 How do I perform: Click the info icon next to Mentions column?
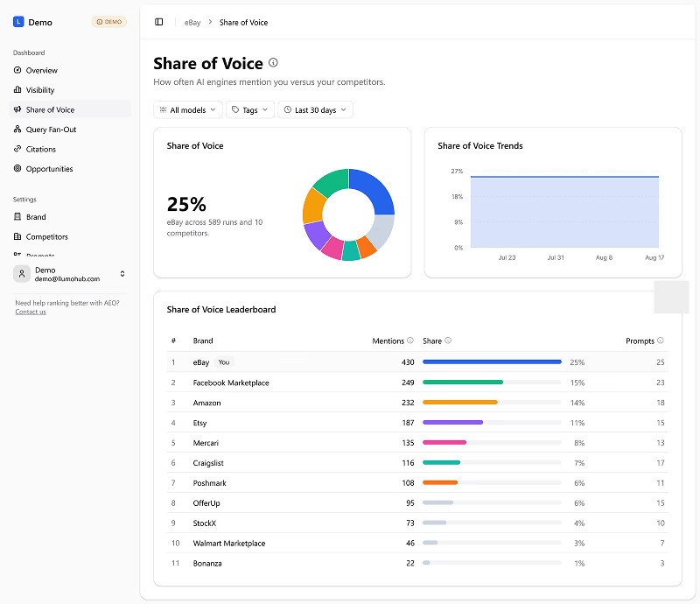pos(410,341)
